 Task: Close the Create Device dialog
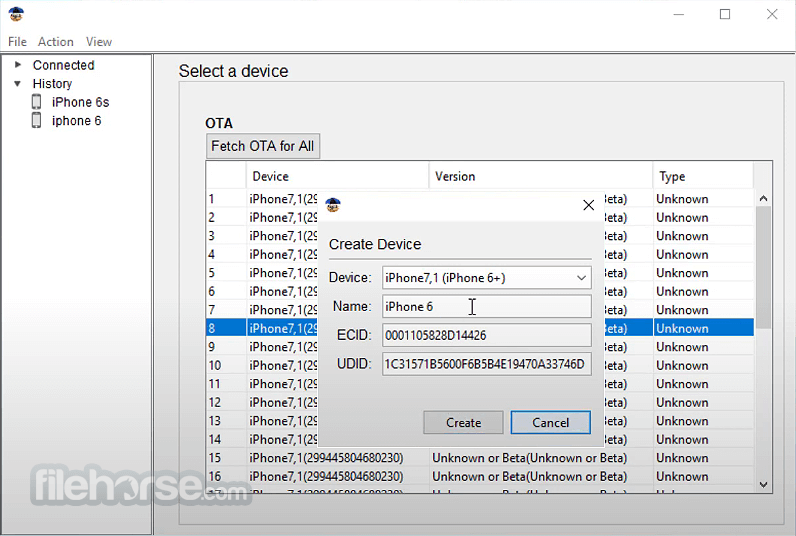(588, 205)
